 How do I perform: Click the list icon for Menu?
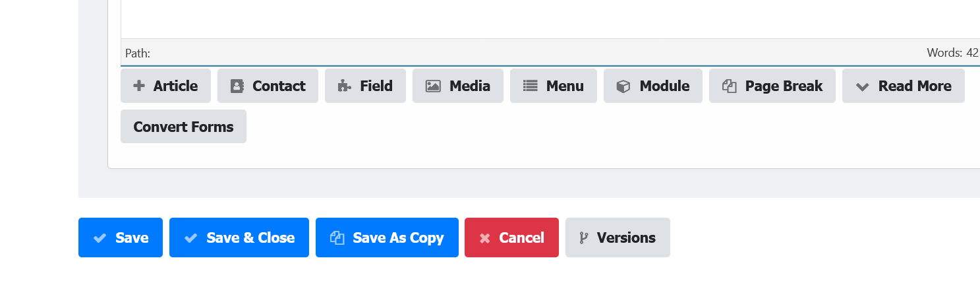(x=530, y=86)
